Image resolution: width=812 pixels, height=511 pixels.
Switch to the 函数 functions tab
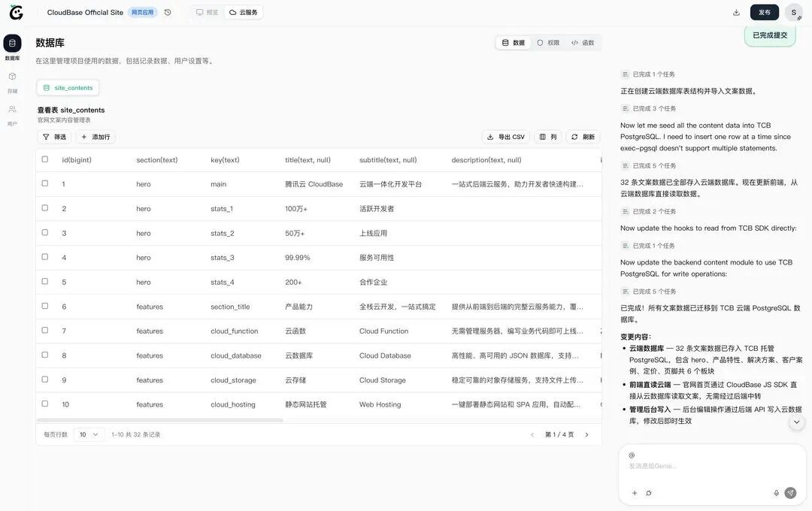coord(583,43)
